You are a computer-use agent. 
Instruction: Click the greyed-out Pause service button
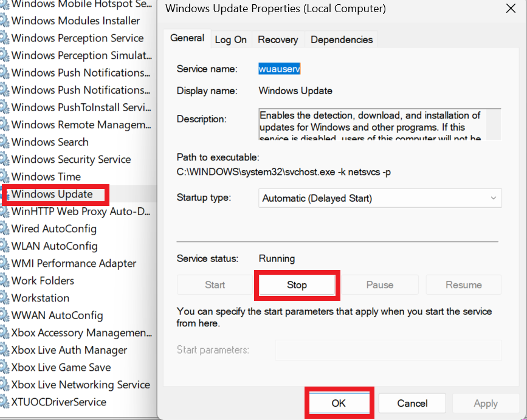click(x=380, y=285)
